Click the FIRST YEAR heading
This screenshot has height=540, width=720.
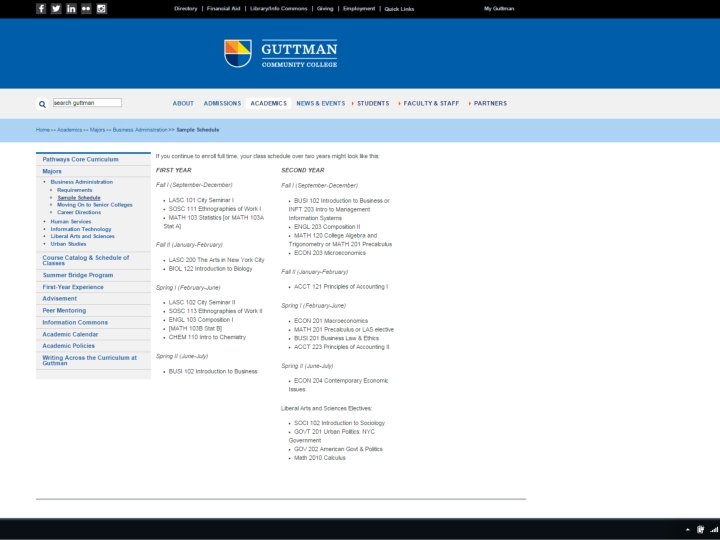click(174, 170)
